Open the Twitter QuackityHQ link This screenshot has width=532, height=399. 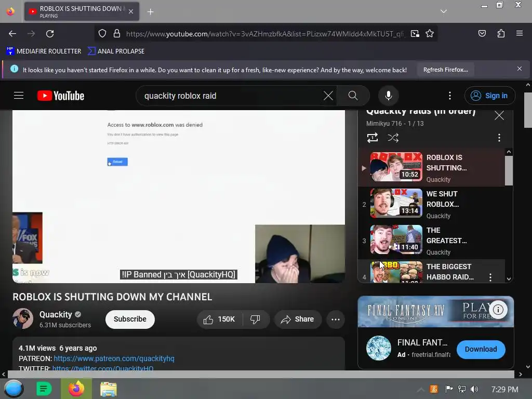click(x=103, y=368)
